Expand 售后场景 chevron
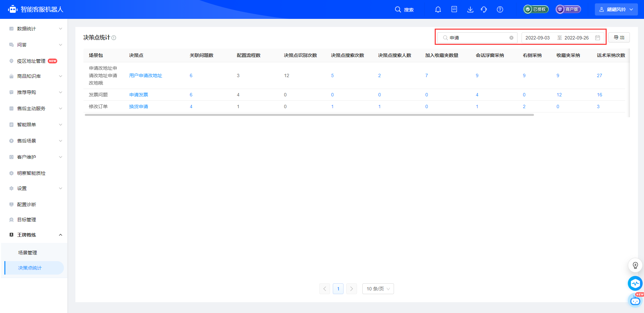644x313 pixels. (61, 141)
